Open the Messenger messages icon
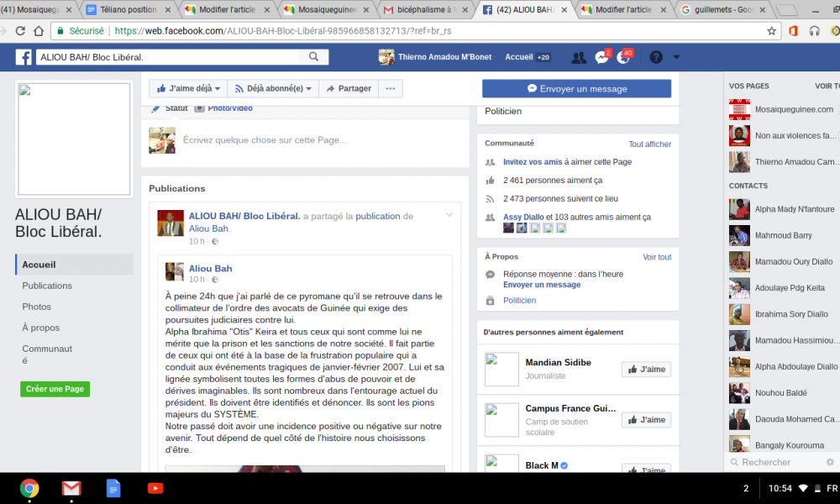 pos(601,57)
